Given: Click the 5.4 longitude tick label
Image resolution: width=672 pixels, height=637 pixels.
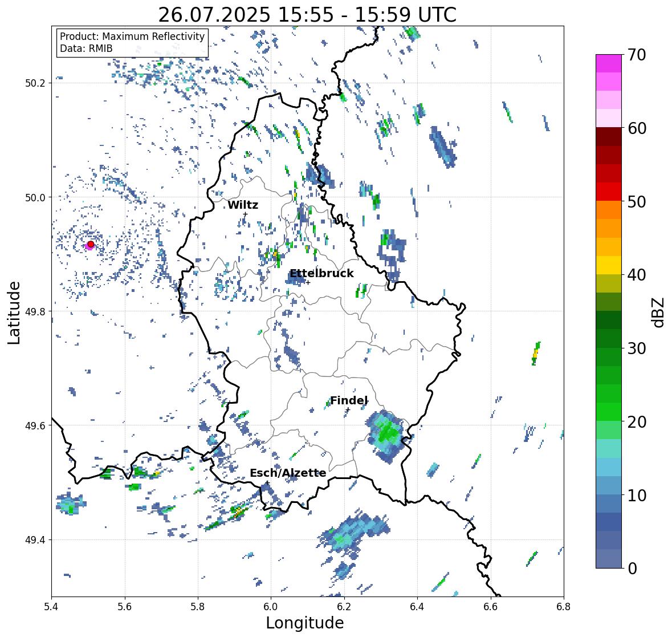Looking at the screenshot, I should [x=51, y=607].
